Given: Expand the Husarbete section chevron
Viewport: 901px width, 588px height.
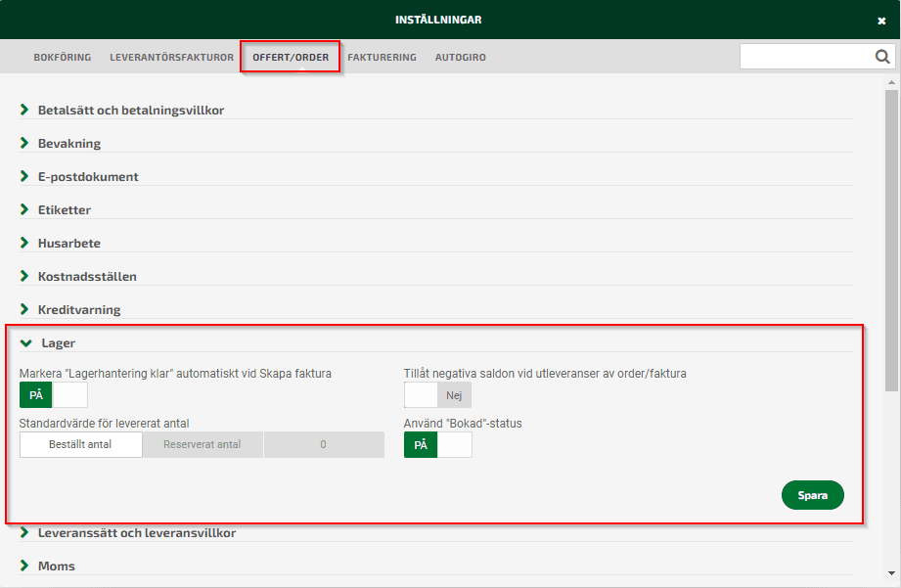Looking at the screenshot, I should pyautogui.click(x=24, y=243).
